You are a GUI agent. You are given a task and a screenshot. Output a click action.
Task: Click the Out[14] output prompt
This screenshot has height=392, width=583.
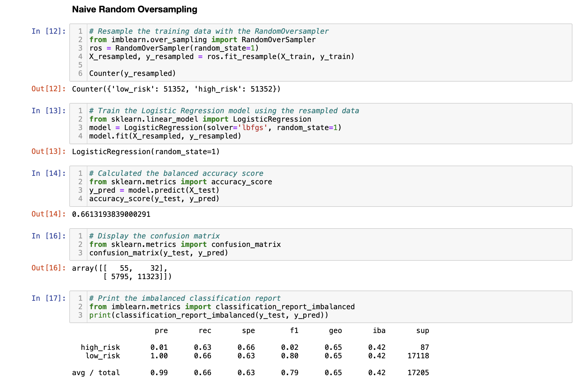(49, 214)
